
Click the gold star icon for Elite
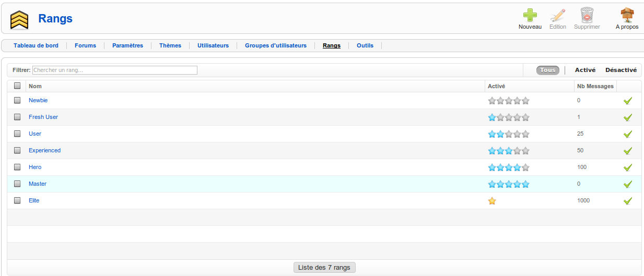pos(491,201)
